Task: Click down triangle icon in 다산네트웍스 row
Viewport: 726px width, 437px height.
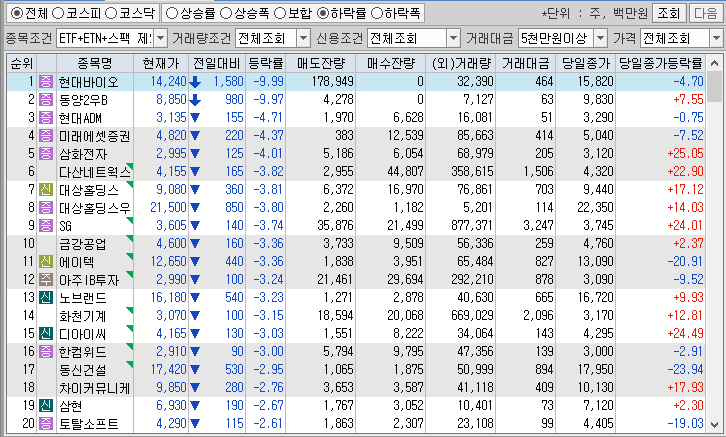Action: (x=195, y=172)
